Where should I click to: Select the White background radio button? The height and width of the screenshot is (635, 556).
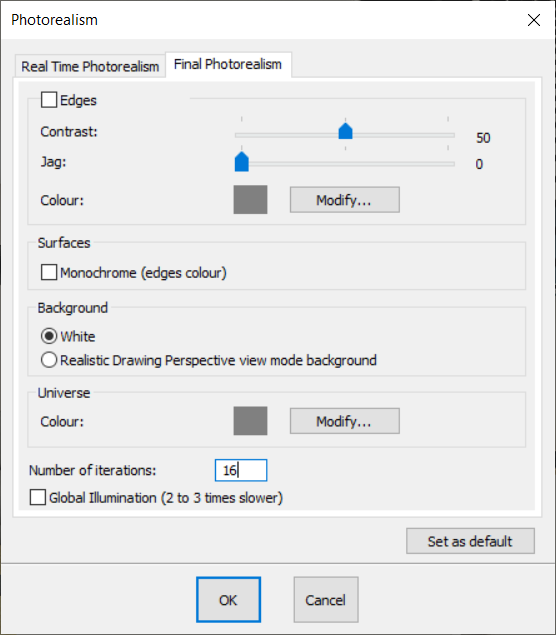pos(49,336)
